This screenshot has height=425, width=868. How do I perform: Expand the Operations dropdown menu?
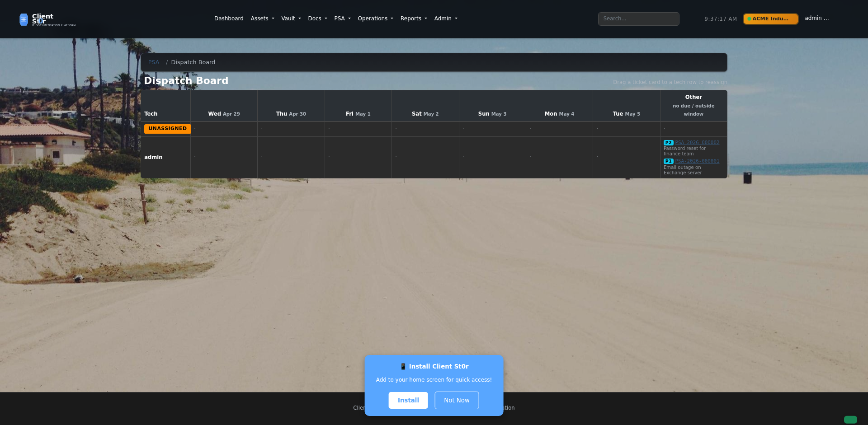[x=375, y=19]
